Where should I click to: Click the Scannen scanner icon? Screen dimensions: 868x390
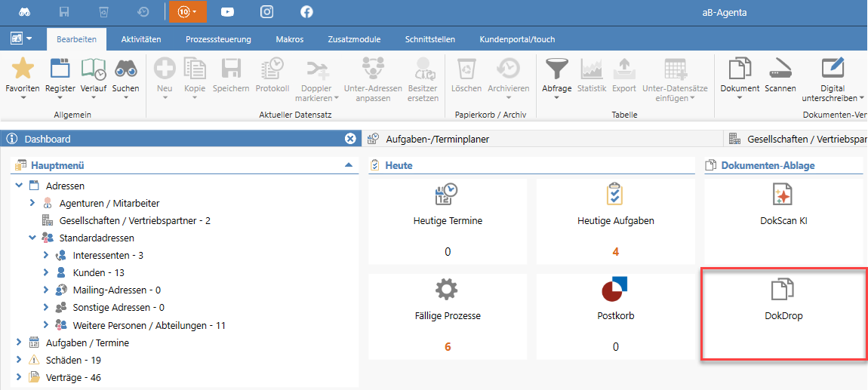click(780, 69)
